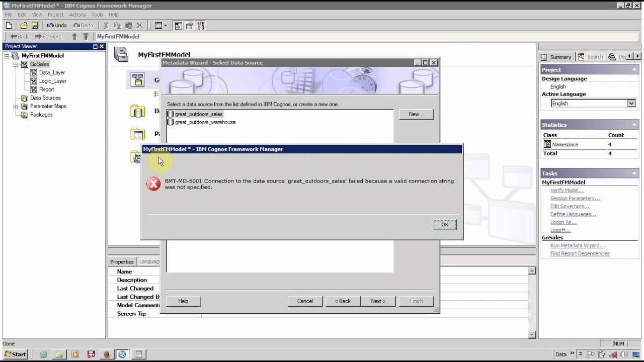Click the Start button on taskbar

(16, 354)
